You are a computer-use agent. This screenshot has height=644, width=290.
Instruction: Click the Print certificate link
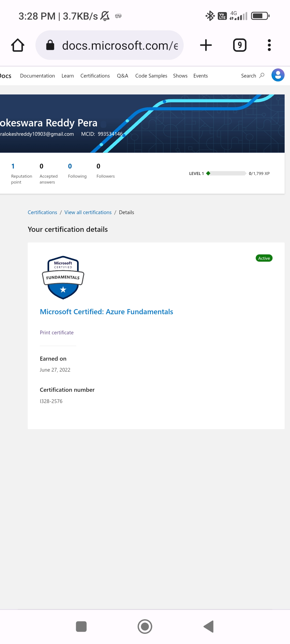pos(57,332)
